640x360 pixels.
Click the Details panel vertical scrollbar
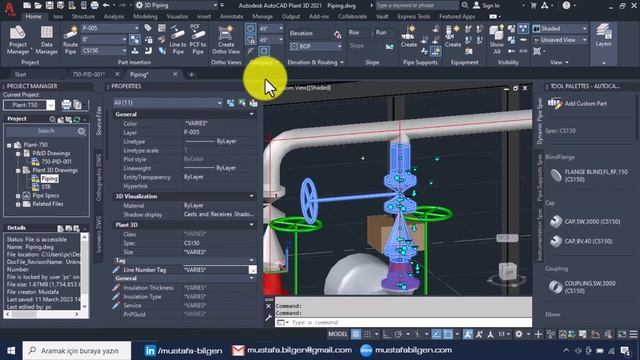[84, 271]
